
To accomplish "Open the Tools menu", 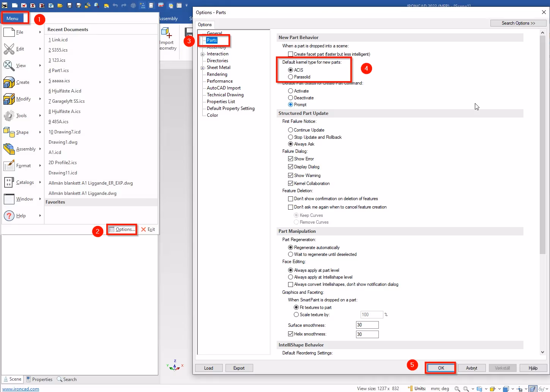I will pyautogui.click(x=22, y=115).
